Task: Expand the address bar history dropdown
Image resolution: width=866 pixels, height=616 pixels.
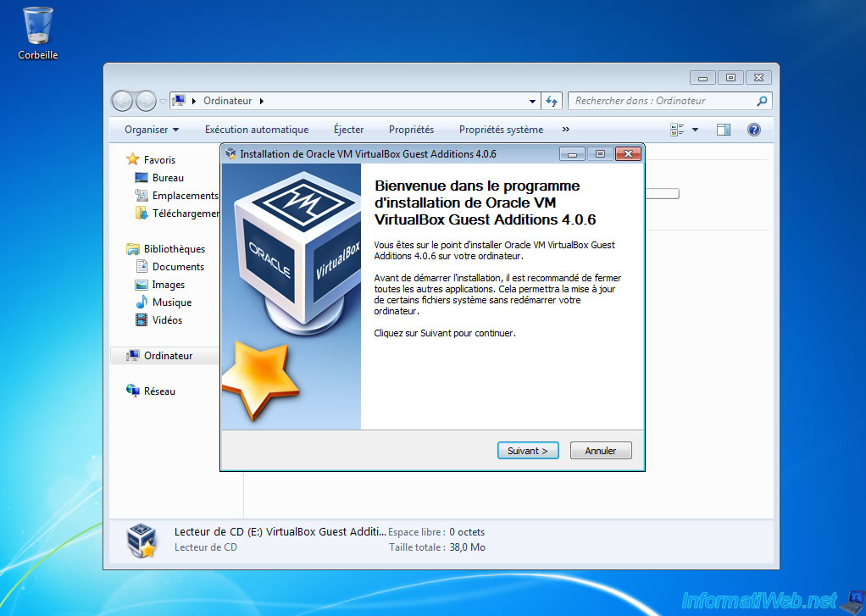Action: (532, 101)
